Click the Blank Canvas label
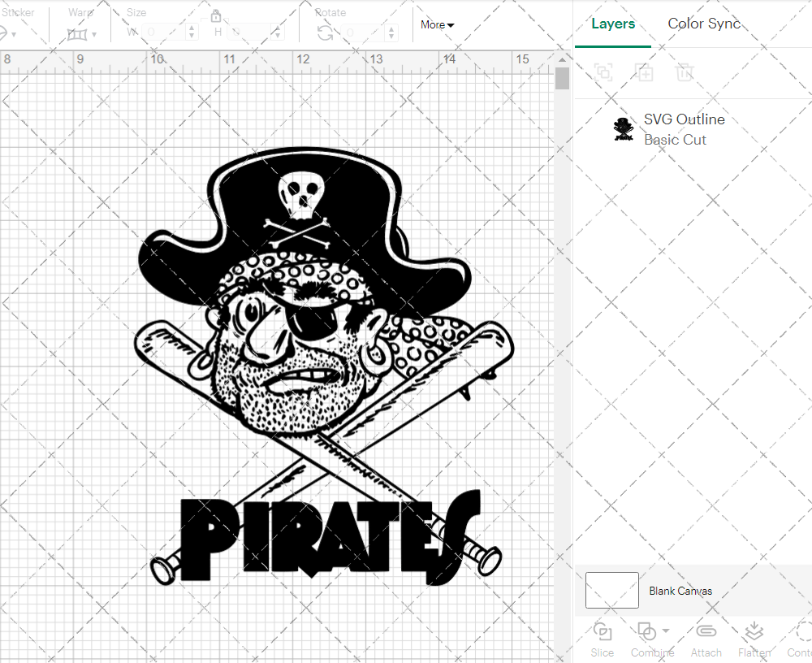The height and width of the screenshot is (663, 812). click(x=680, y=591)
